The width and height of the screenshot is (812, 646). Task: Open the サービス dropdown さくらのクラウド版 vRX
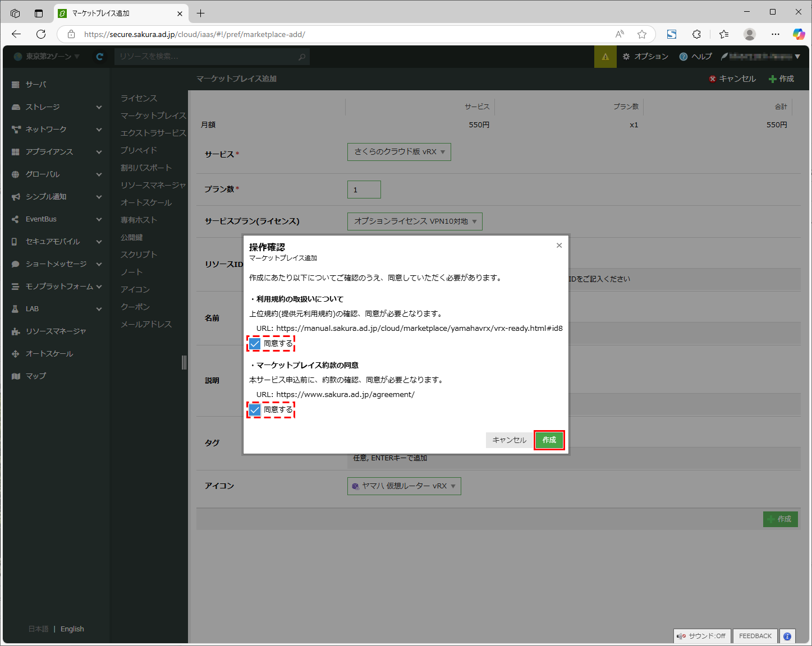click(399, 152)
